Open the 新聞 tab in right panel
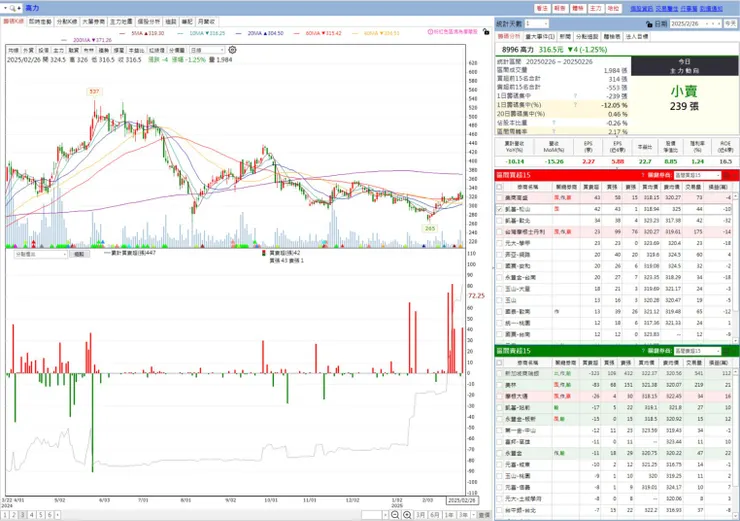Image resolution: width=740 pixels, height=521 pixels. (x=565, y=36)
